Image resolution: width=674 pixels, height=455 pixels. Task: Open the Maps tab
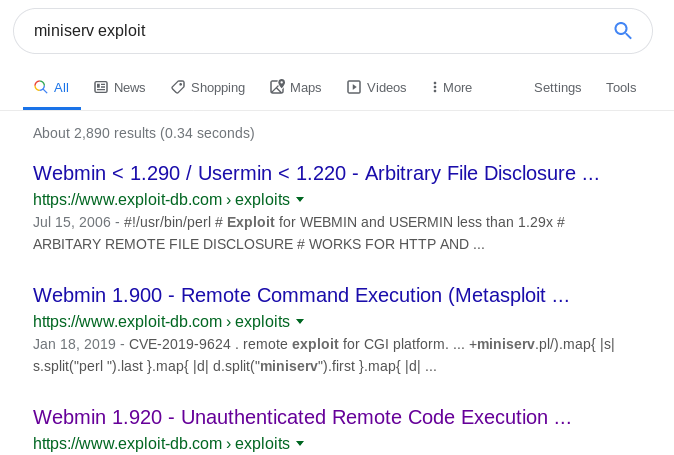pos(295,88)
